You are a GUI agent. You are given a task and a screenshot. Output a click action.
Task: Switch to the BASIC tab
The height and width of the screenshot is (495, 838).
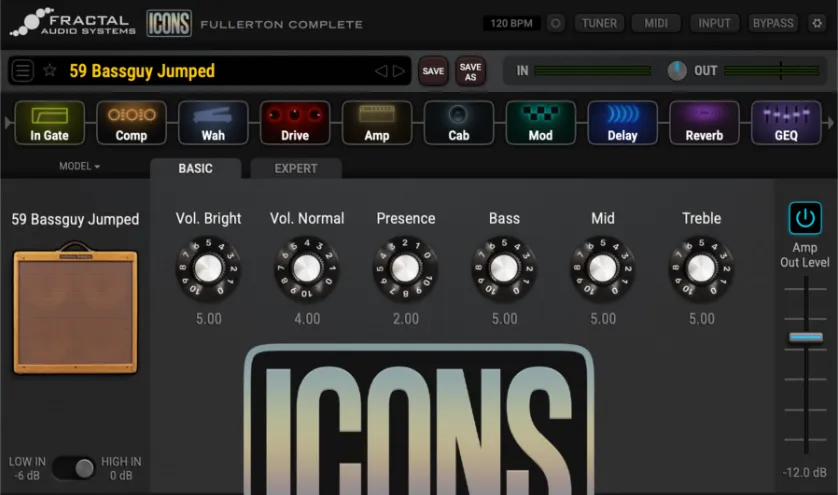click(196, 168)
